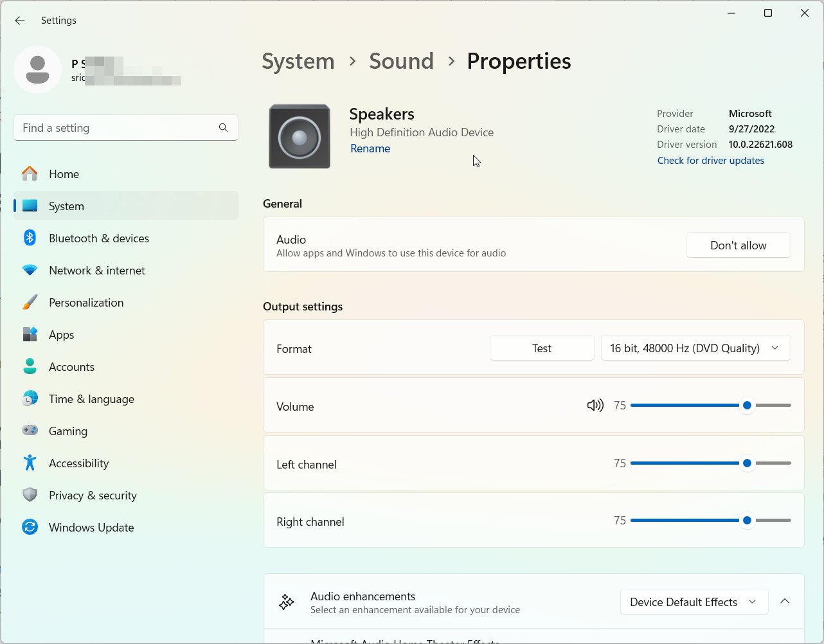The image size is (824, 644).
Task: Click the High Definition Audio Device text
Action: (x=422, y=132)
